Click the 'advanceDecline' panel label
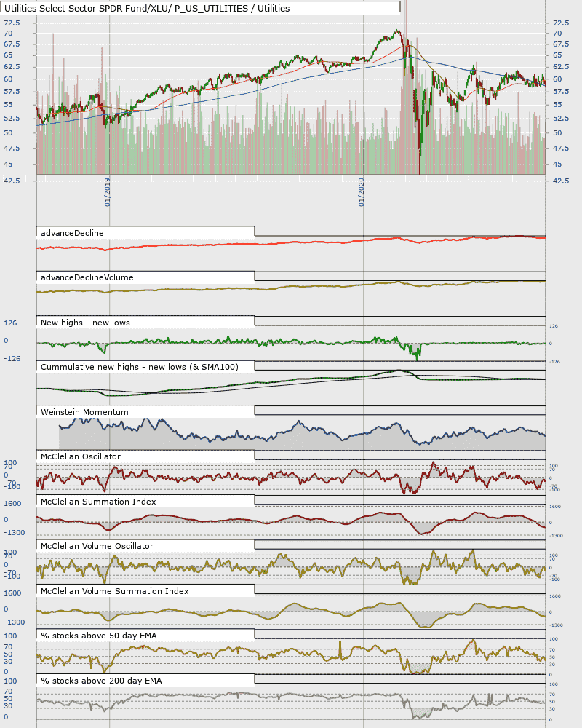The width and height of the screenshot is (582, 728). coord(72,233)
